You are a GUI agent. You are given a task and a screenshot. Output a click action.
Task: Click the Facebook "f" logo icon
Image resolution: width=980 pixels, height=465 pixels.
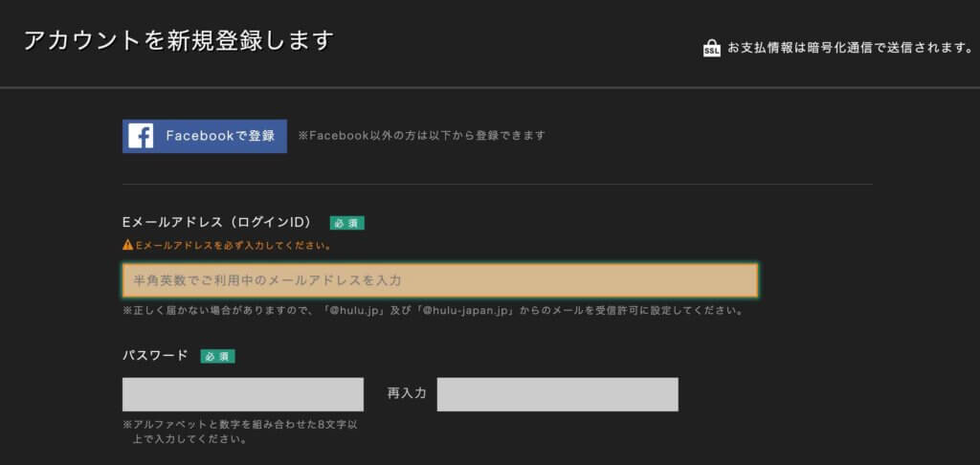coord(141,136)
